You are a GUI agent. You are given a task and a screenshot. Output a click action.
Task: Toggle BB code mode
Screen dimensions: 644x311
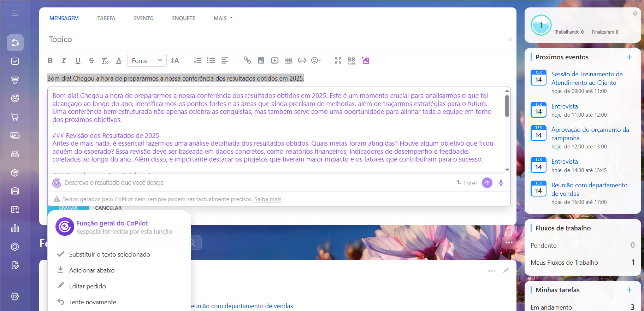click(351, 60)
